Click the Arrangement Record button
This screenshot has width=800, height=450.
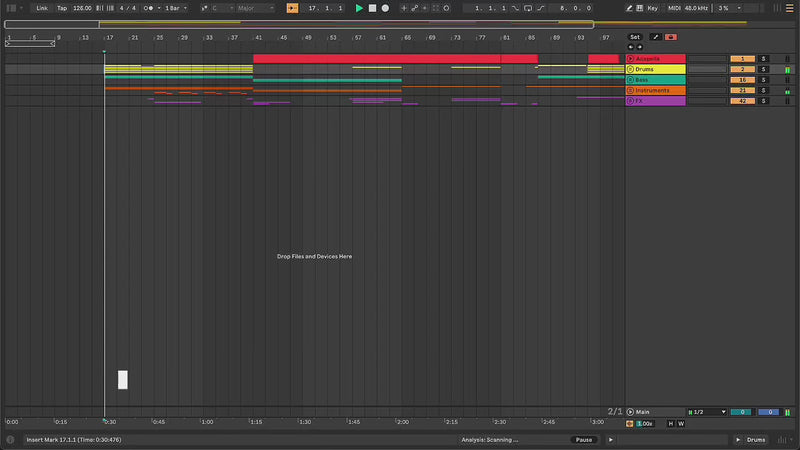pos(385,8)
